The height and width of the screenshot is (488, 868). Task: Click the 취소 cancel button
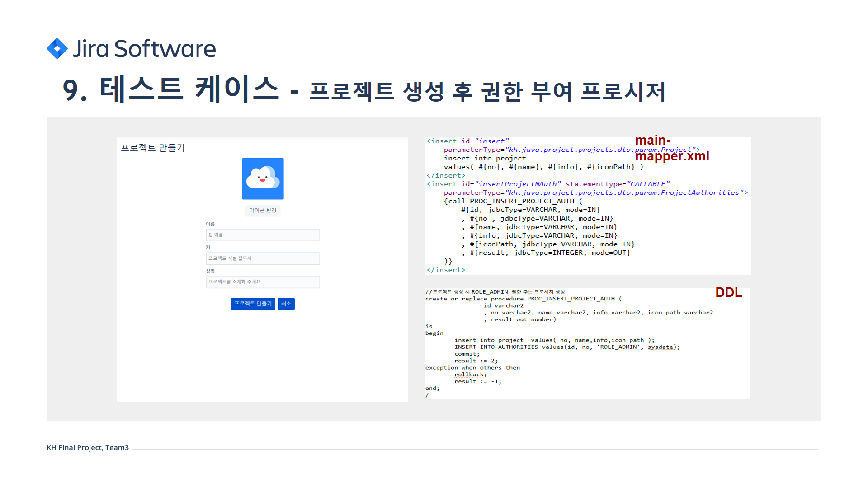coord(286,304)
